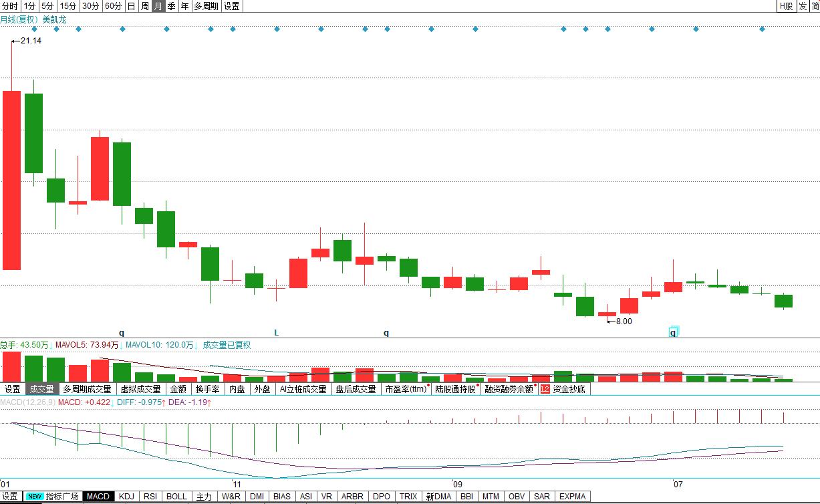Click the MAVOL5: 73.94万 label
Screen dimensions: 820x504
(87, 346)
